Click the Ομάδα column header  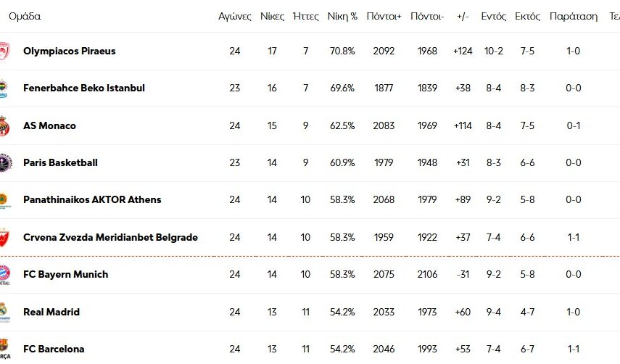25,16
